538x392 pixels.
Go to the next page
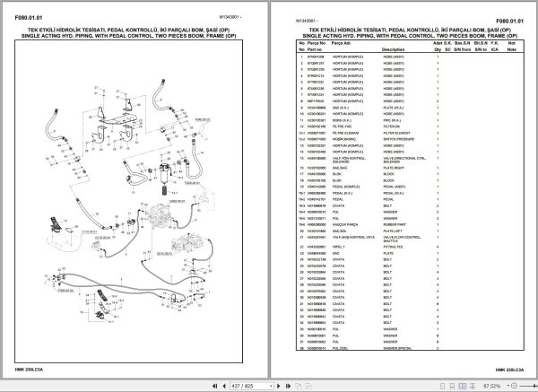point(279,386)
